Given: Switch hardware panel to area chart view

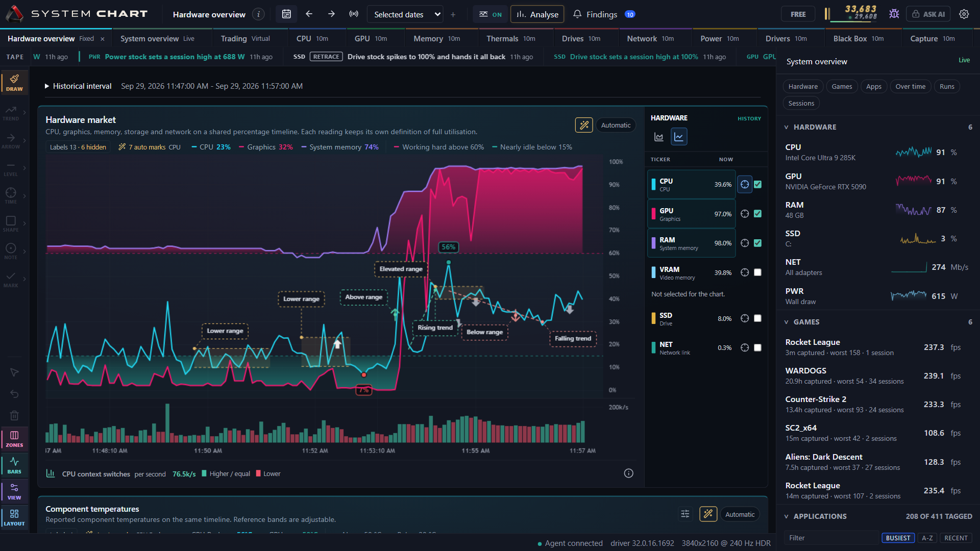Looking at the screenshot, I should click(659, 137).
